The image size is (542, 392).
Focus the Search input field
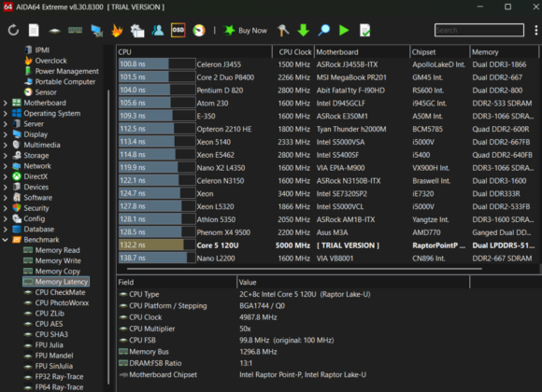tap(479, 30)
